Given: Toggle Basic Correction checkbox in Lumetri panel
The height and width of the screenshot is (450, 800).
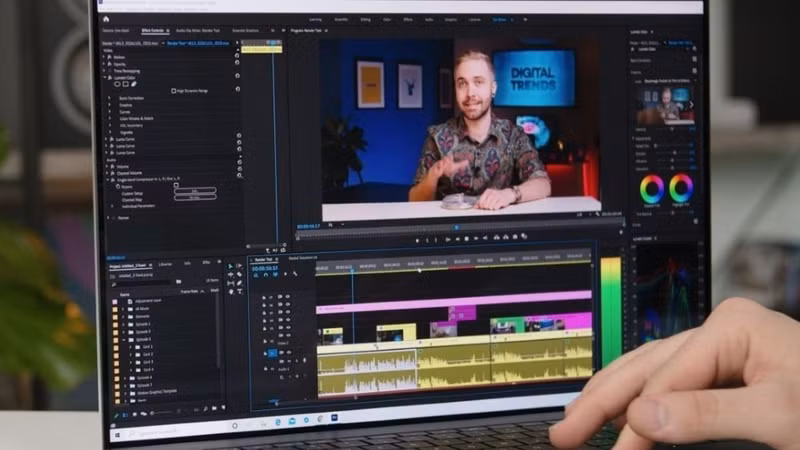Looking at the screenshot, I should (x=694, y=59).
